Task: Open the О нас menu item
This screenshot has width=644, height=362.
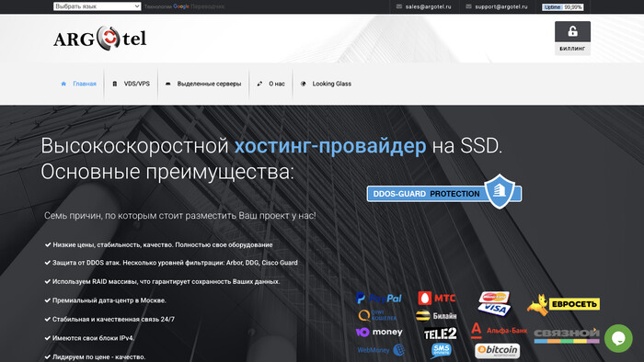Action: click(x=277, y=84)
